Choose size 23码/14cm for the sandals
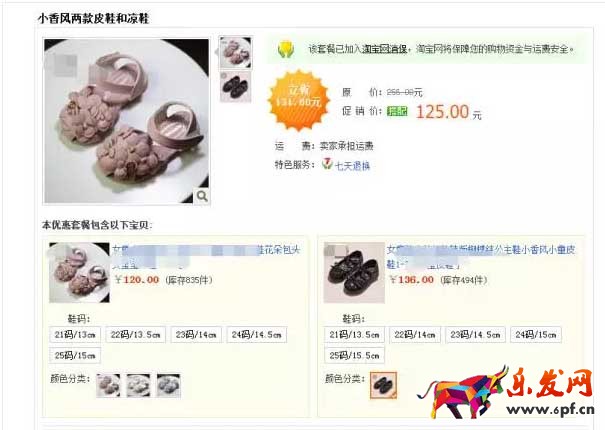This screenshot has width=605, height=430. point(196,335)
